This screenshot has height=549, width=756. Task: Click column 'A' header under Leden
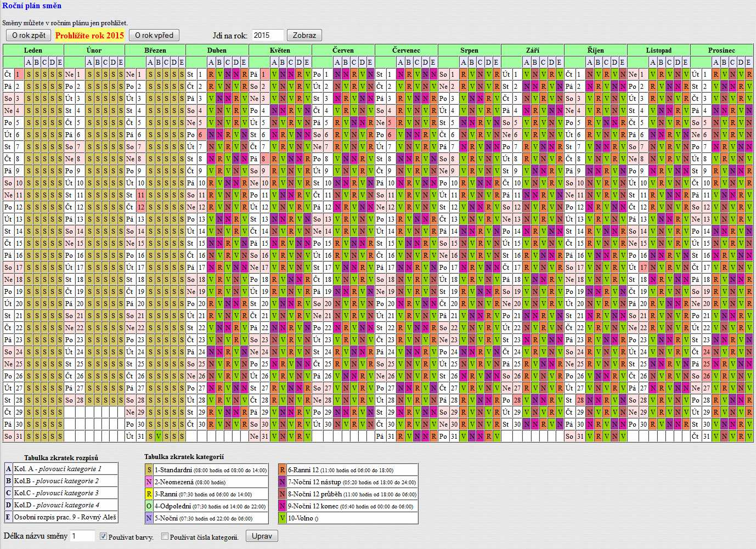[x=29, y=62]
